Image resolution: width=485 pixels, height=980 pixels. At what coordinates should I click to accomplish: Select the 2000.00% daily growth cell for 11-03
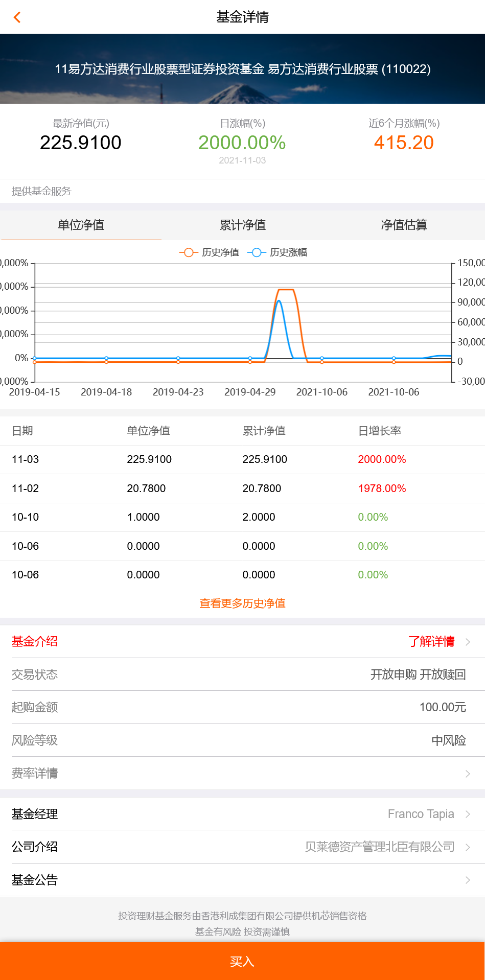(382, 459)
